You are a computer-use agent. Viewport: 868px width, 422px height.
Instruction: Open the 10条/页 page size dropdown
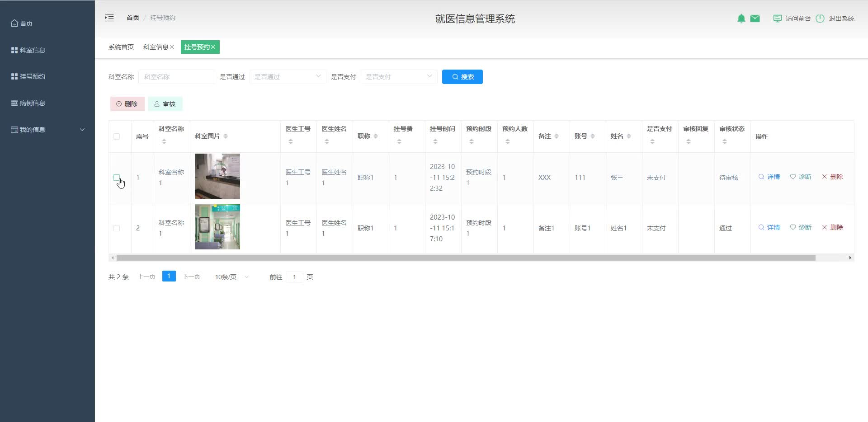pos(231,277)
